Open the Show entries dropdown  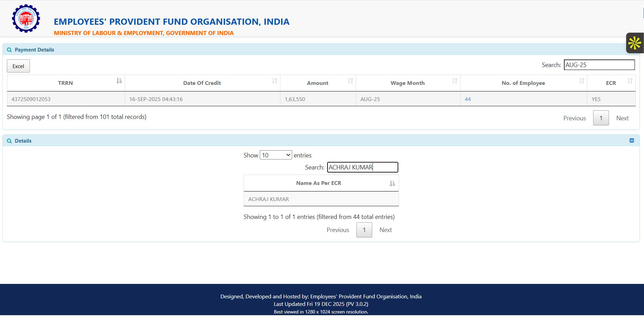(276, 155)
